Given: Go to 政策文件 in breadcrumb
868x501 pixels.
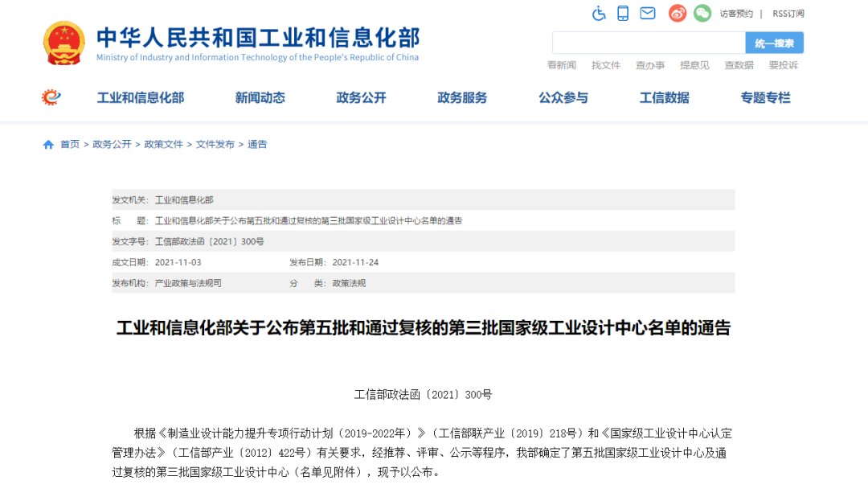Looking at the screenshot, I should pyautogui.click(x=163, y=145).
